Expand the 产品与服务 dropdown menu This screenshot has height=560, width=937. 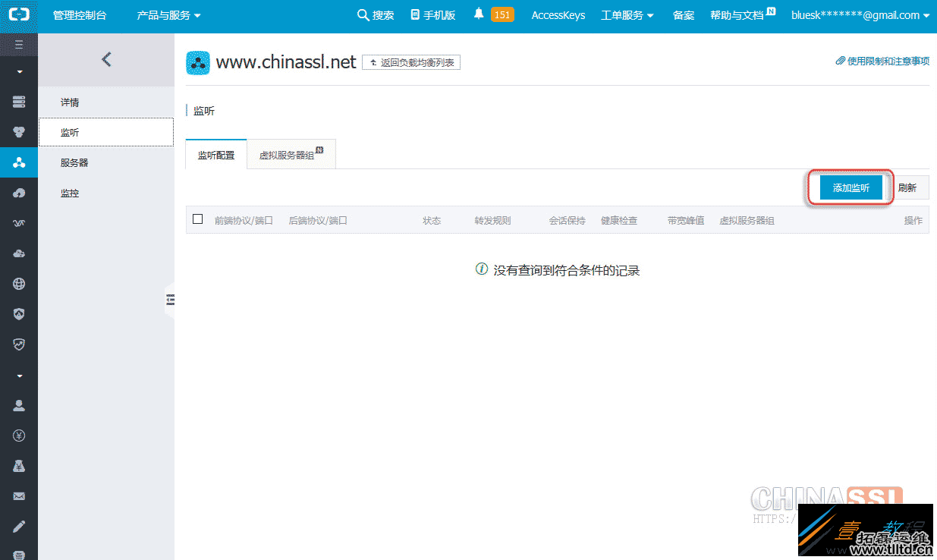pyautogui.click(x=168, y=14)
